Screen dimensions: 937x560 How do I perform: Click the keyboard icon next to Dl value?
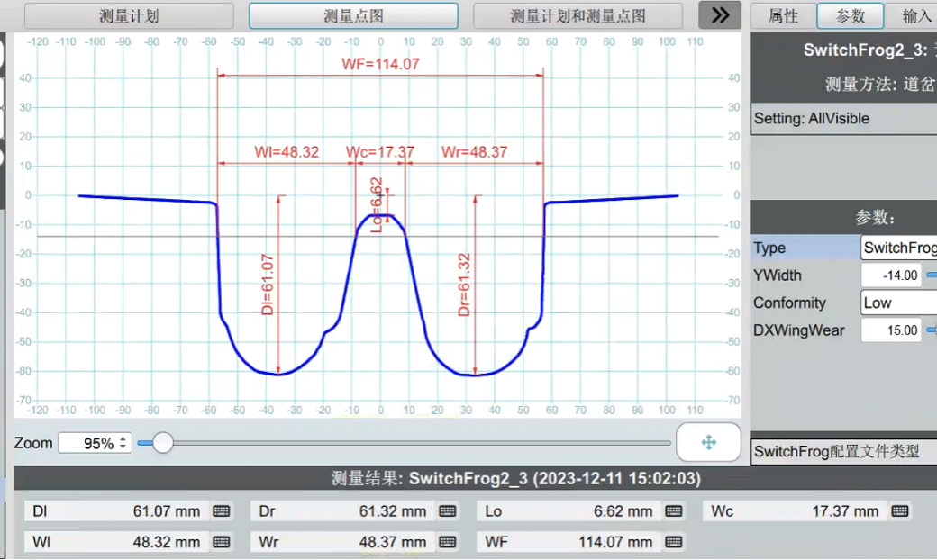(x=221, y=511)
